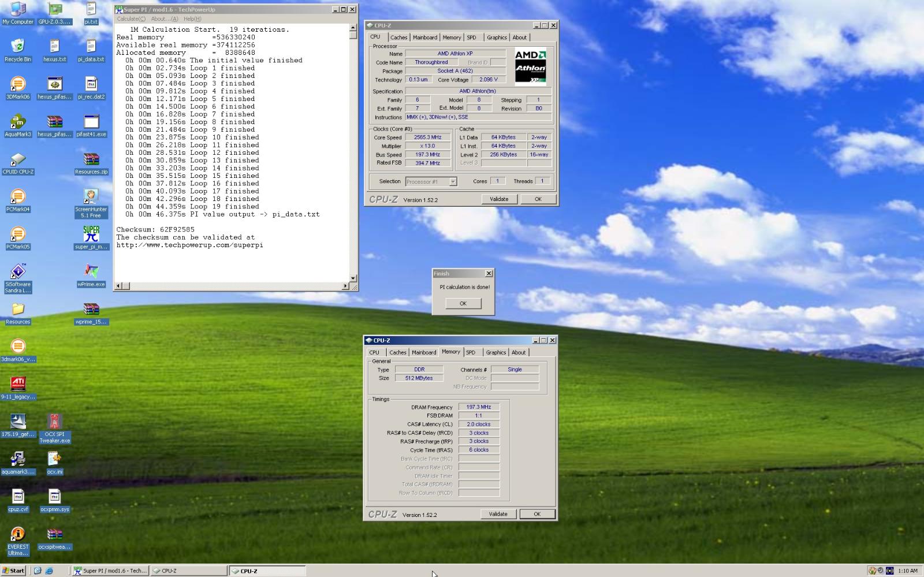Viewport: 924px width, 577px height.
Task: Open the Recycle Bin
Action: point(18,50)
